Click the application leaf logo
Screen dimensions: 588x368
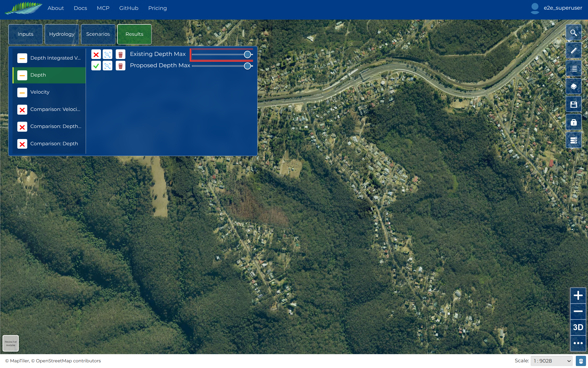point(24,8)
